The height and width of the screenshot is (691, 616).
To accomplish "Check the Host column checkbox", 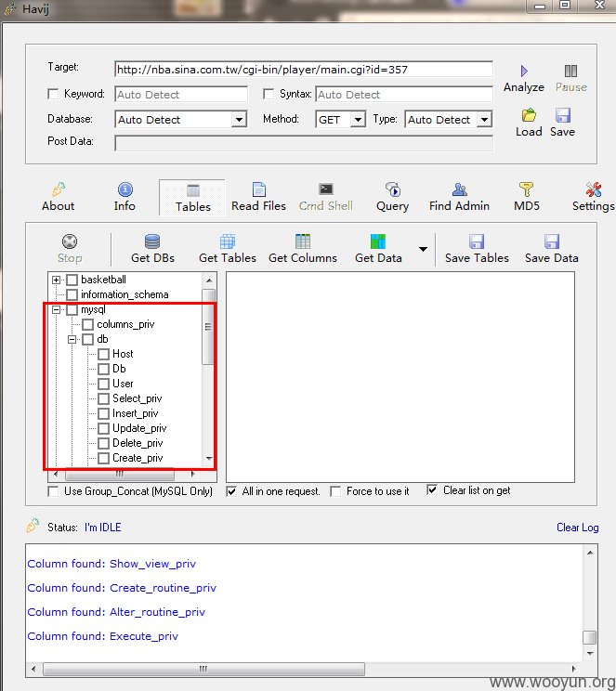I will 104,354.
